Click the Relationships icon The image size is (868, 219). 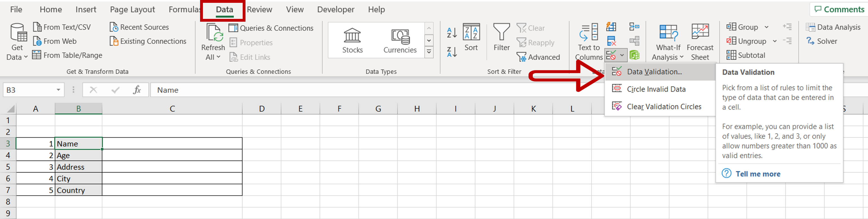[634, 41]
